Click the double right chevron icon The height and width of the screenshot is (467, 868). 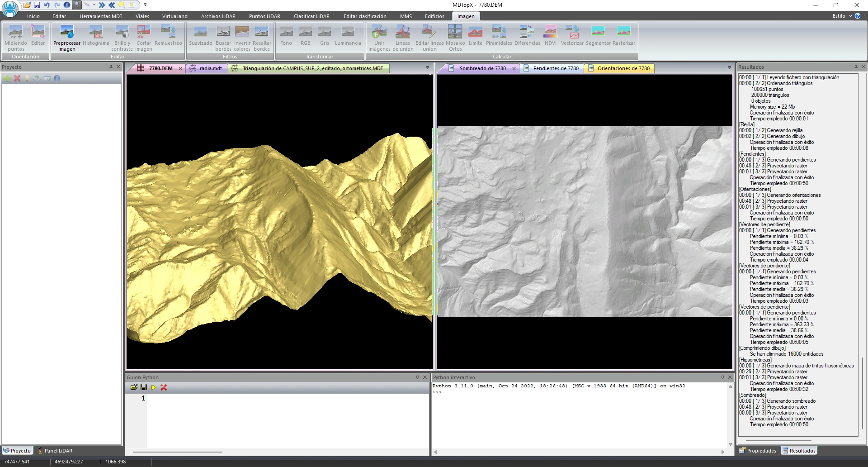(102, 5)
